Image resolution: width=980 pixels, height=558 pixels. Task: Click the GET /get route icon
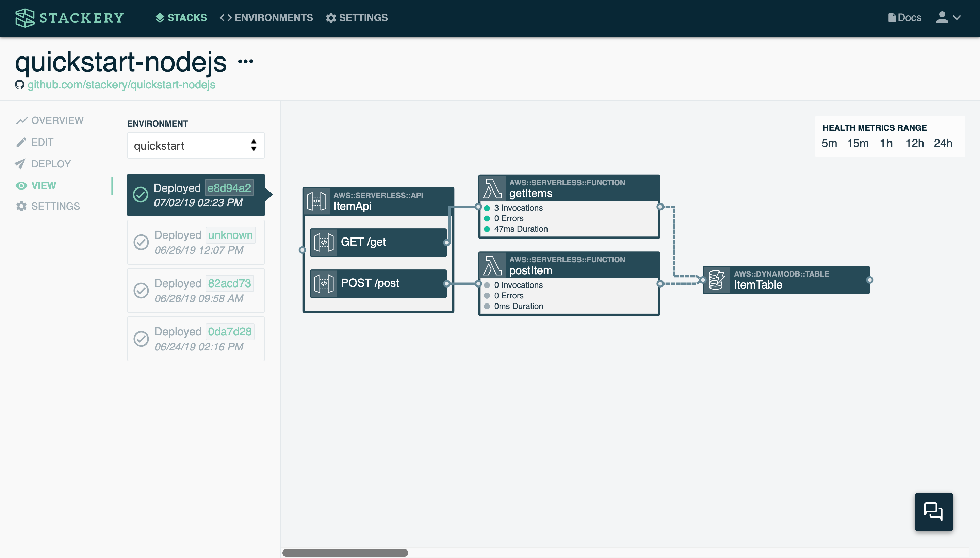tap(324, 242)
